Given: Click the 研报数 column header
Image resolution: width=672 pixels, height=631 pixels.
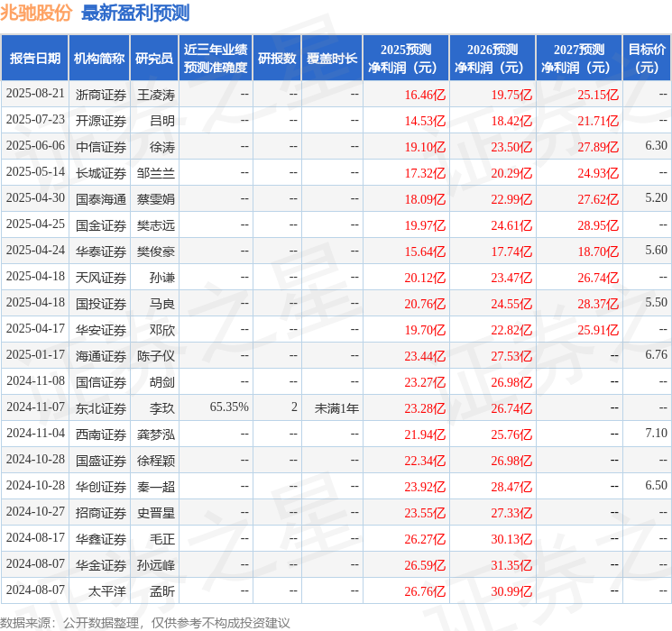Looking at the screenshot, I should (x=277, y=59).
